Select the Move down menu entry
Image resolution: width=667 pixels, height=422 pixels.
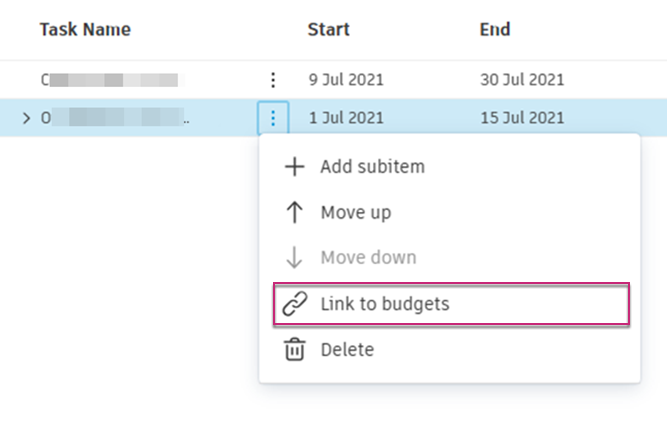coord(368,258)
